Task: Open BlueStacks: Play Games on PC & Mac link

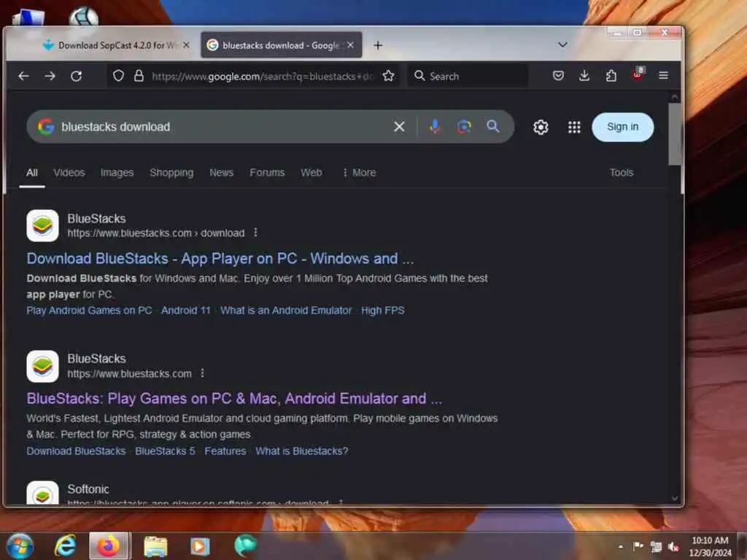Action: pyautogui.click(x=234, y=398)
